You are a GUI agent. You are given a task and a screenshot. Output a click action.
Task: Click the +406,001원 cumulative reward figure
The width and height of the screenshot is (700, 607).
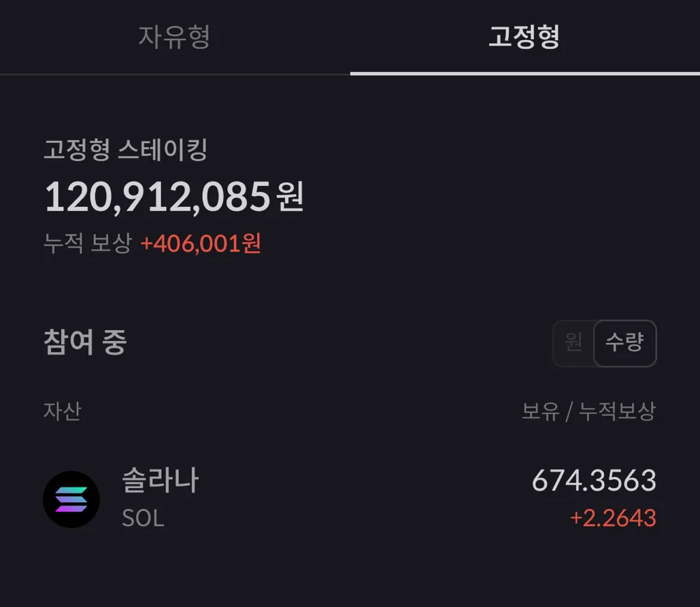[x=201, y=243]
